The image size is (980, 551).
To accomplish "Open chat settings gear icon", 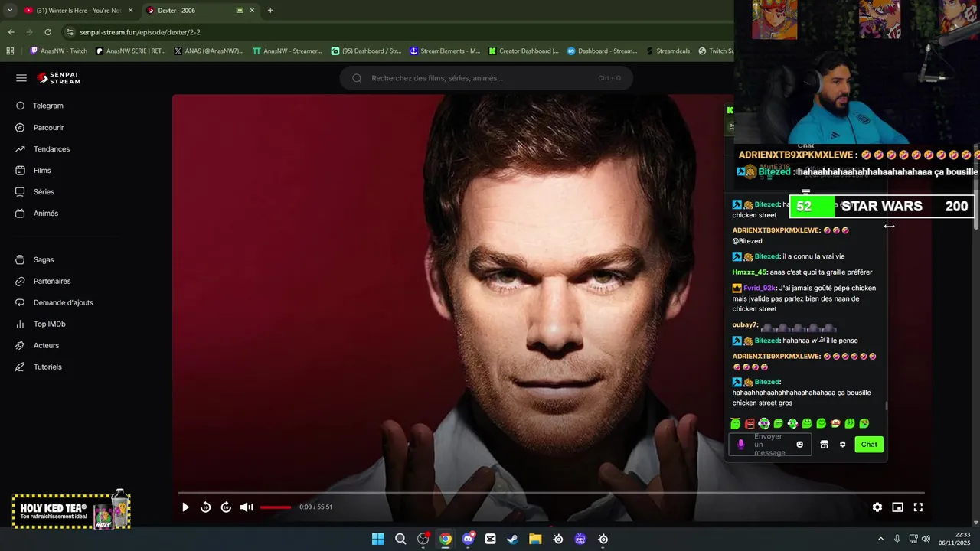I will pyautogui.click(x=842, y=445).
